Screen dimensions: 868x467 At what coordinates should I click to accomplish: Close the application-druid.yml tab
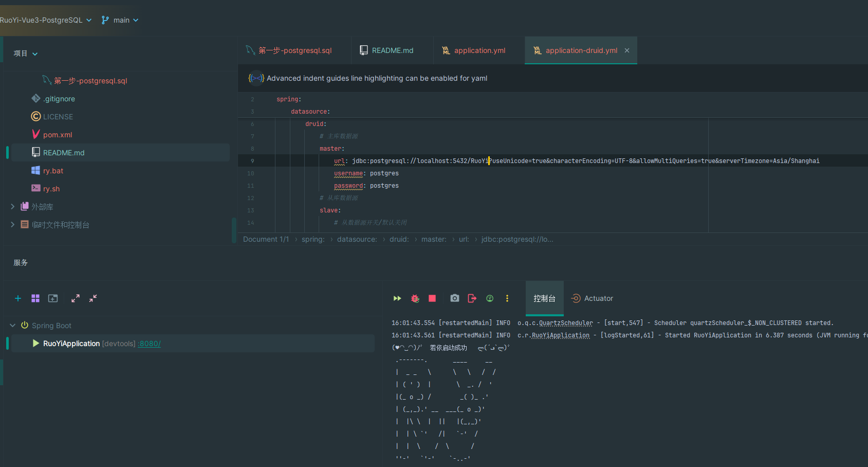(x=627, y=50)
